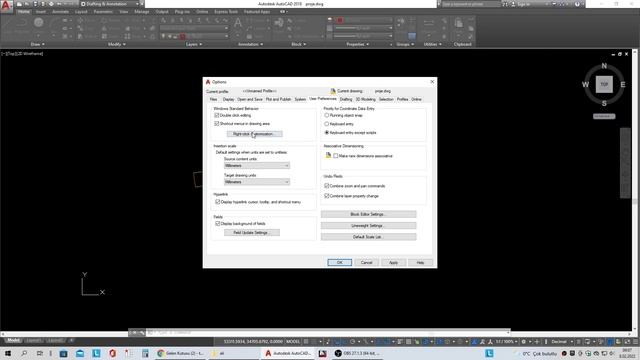Switch to Display tab in Options
Image resolution: width=640 pixels, height=360 pixels.
tap(229, 99)
